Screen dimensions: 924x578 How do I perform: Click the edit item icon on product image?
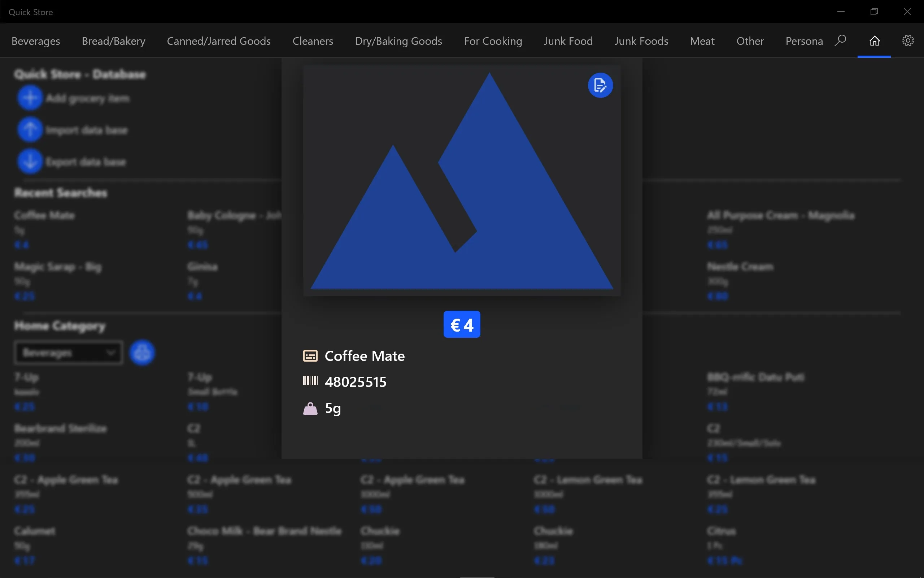coord(600,85)
